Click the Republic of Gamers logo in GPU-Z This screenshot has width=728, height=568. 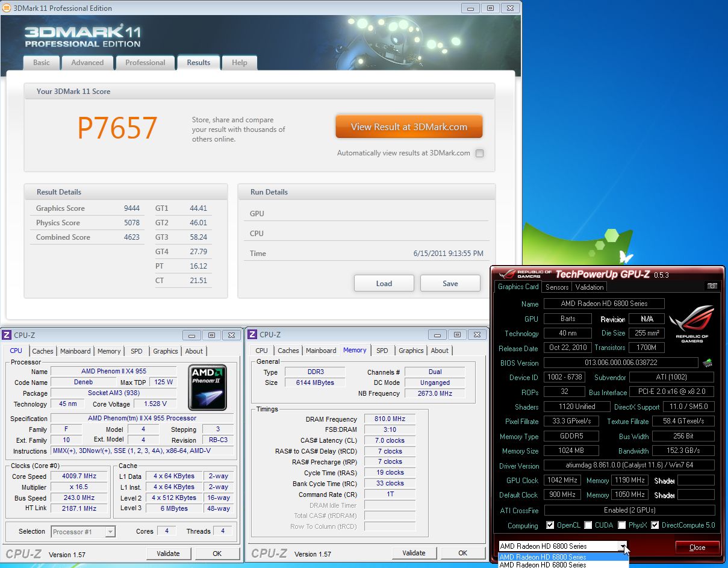(692, 324)
